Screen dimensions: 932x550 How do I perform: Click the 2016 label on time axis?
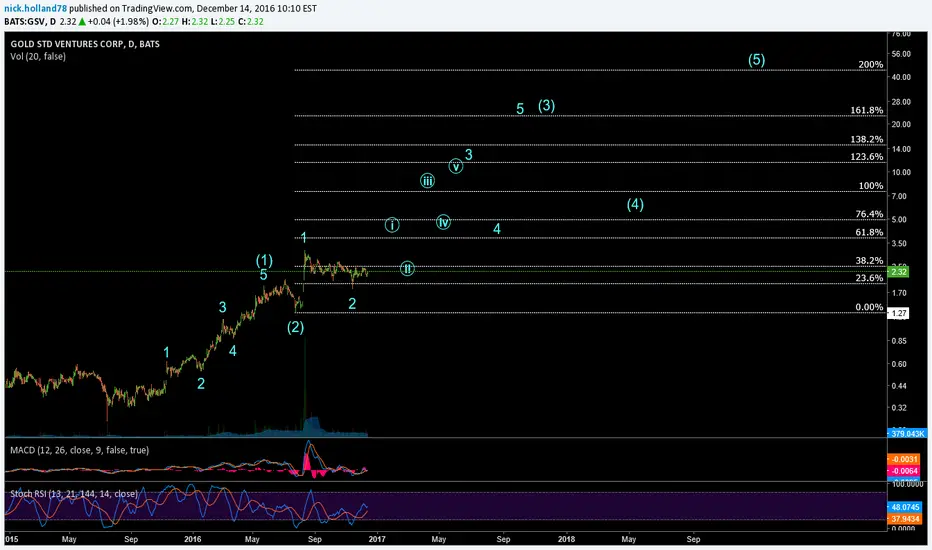click(193, 539)
